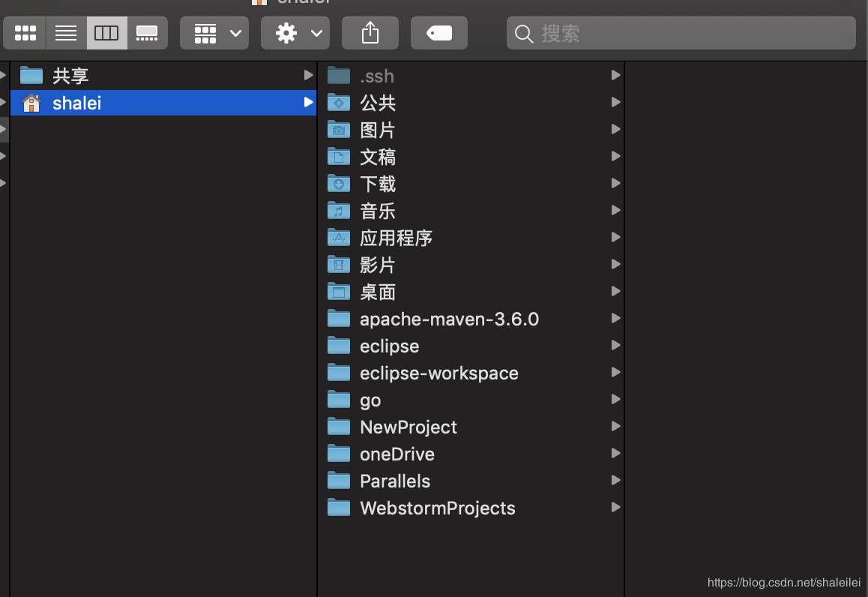Expand arrow beside shalei folder
868x597 pixels.
308,103
